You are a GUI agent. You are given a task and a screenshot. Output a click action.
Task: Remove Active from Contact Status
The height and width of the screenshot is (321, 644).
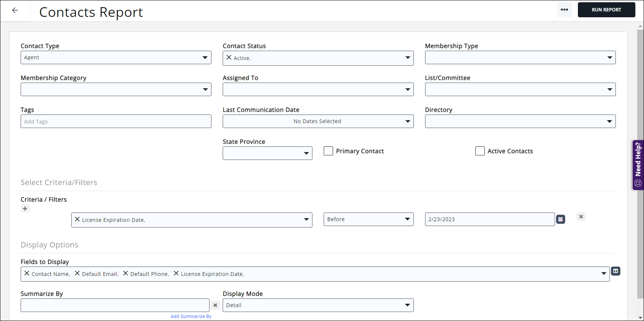pos(229,57)
